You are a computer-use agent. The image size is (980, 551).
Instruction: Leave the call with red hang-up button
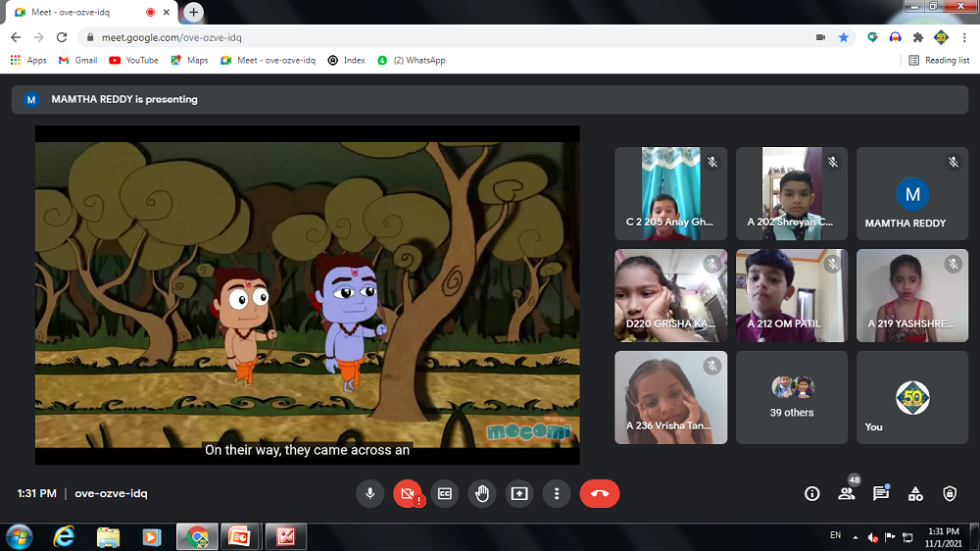pyautogui.click(x=599, y=494)
